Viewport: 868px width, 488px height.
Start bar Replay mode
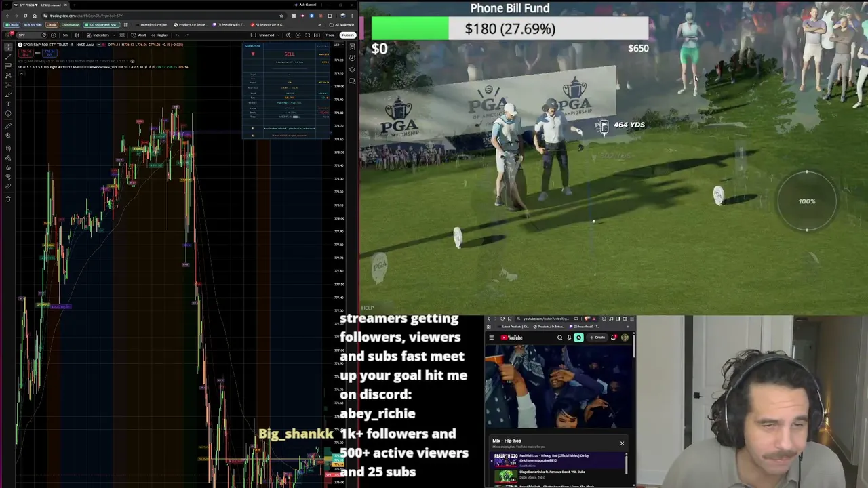point(161,35)
